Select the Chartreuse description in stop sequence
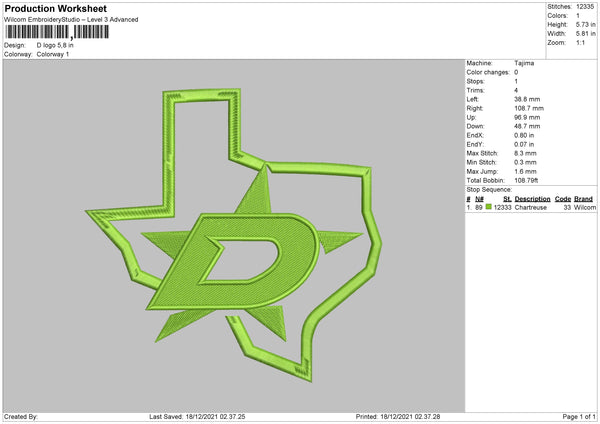Viewport: 600px width, 424px height. 531,207
